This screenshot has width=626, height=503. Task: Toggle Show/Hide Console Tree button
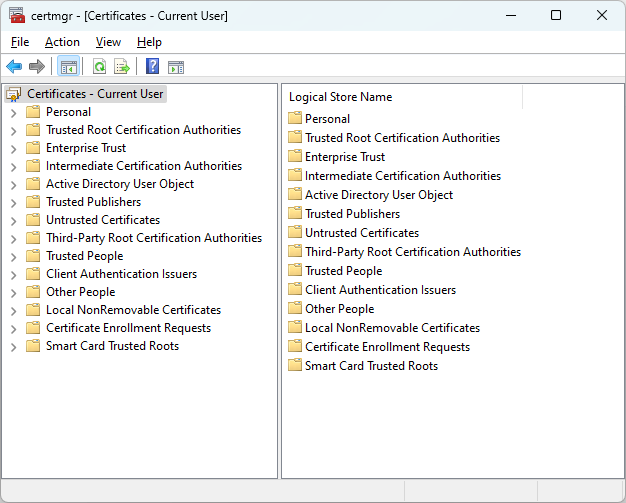pyautogui.click(x=69, y=67)
